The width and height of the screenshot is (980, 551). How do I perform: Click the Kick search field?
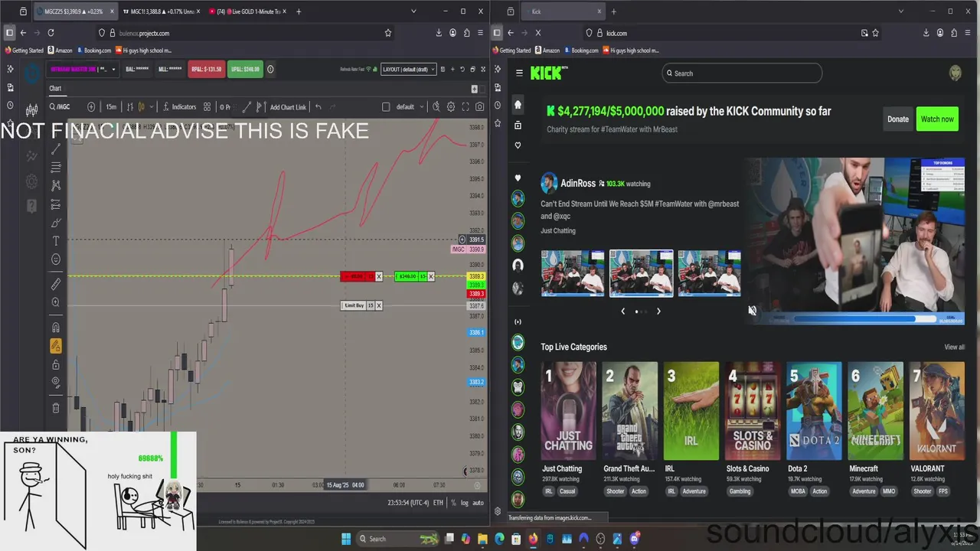click(742, 73)
